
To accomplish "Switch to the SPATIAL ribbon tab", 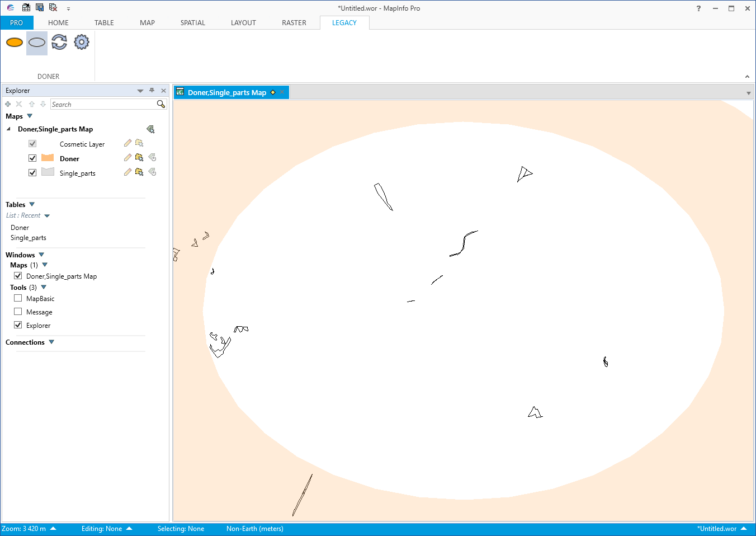I will [193, 23].
